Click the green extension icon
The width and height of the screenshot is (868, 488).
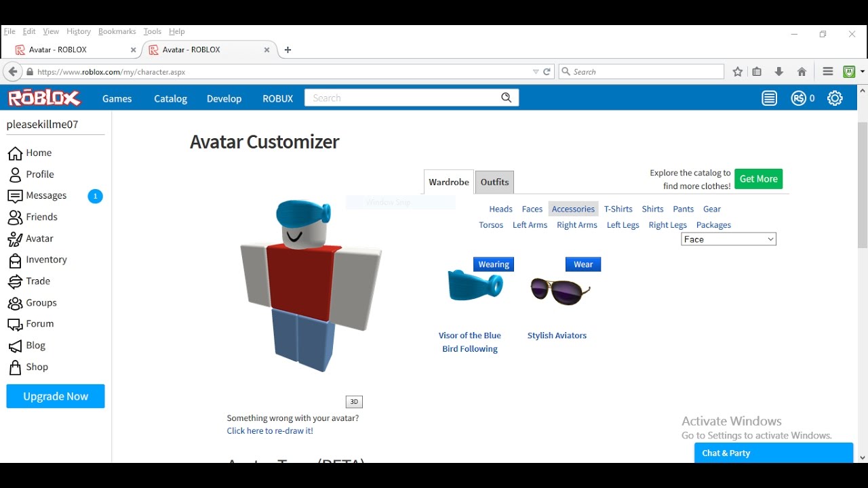849,72
